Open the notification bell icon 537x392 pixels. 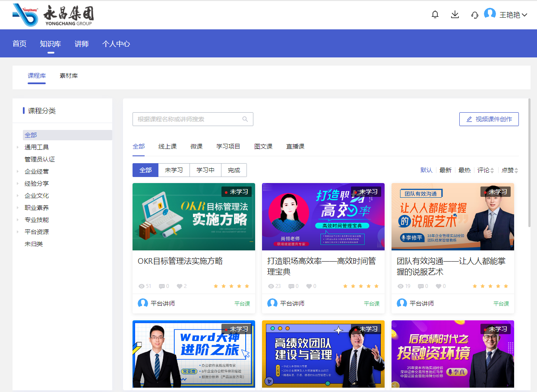tap(435, 15)
